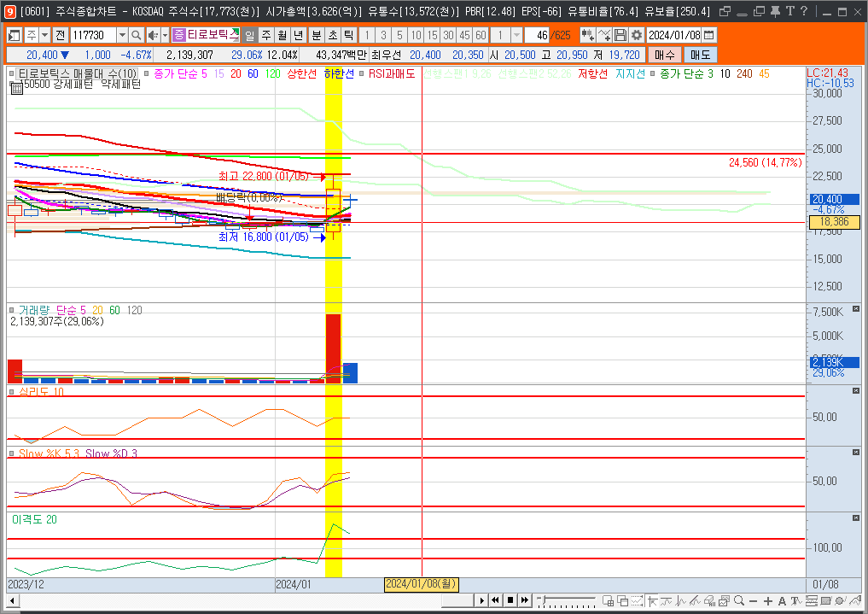Click the dashed-box chart region icon

coord(637,600)
